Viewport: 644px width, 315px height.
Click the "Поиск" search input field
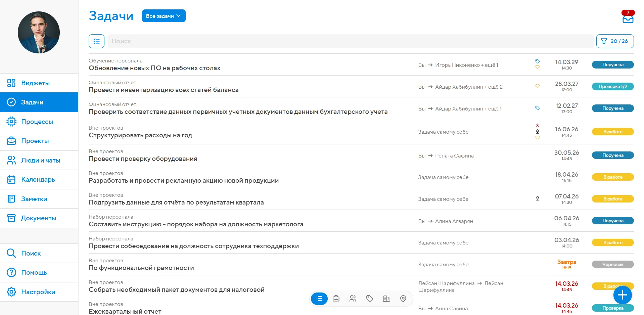[x=349, y=41]
